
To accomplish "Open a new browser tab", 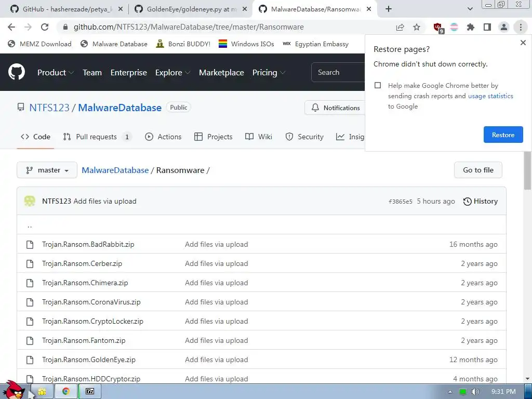I will click(x=389, y=9).
